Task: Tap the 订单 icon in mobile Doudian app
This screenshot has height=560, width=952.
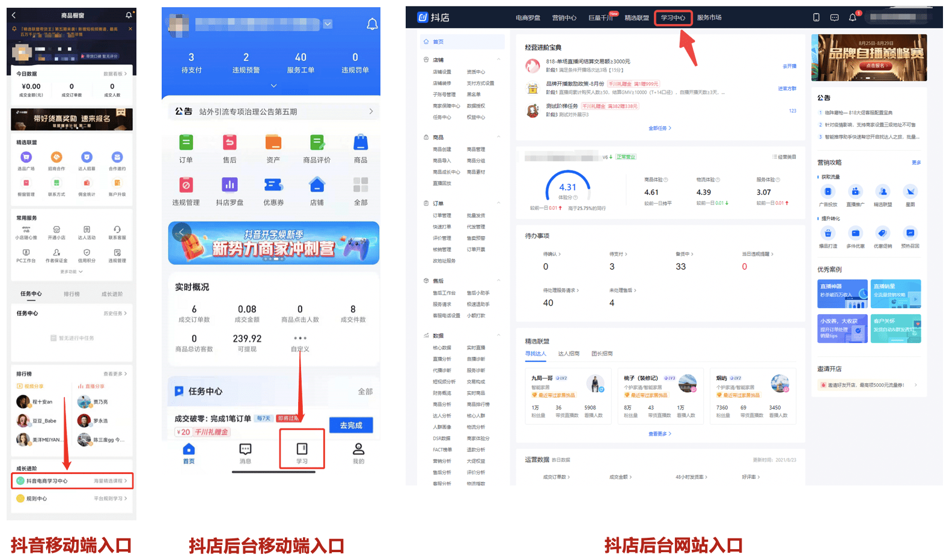Action: (186, 142)
